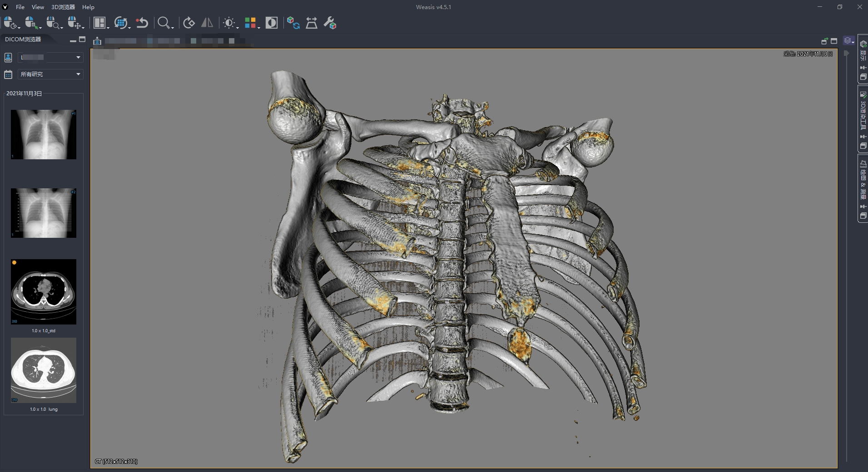Open the view layout selector
The width and height of the screenshot is (868, 472).
click(101, 23)
